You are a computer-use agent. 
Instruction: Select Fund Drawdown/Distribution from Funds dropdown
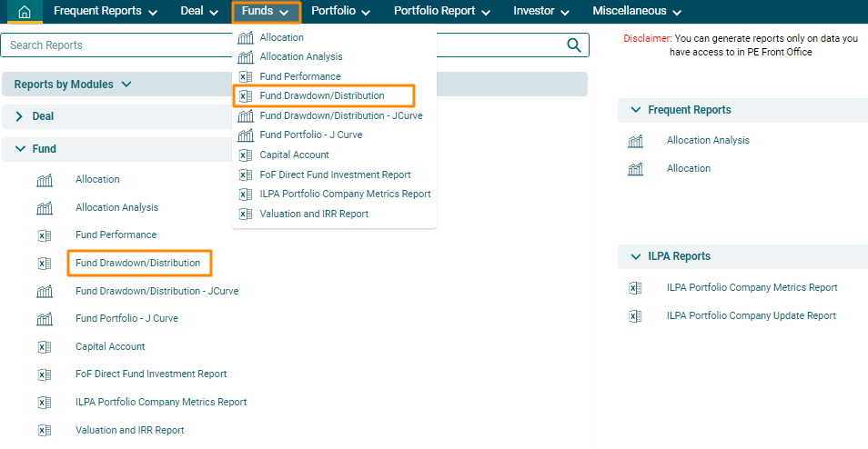[322, 95]
